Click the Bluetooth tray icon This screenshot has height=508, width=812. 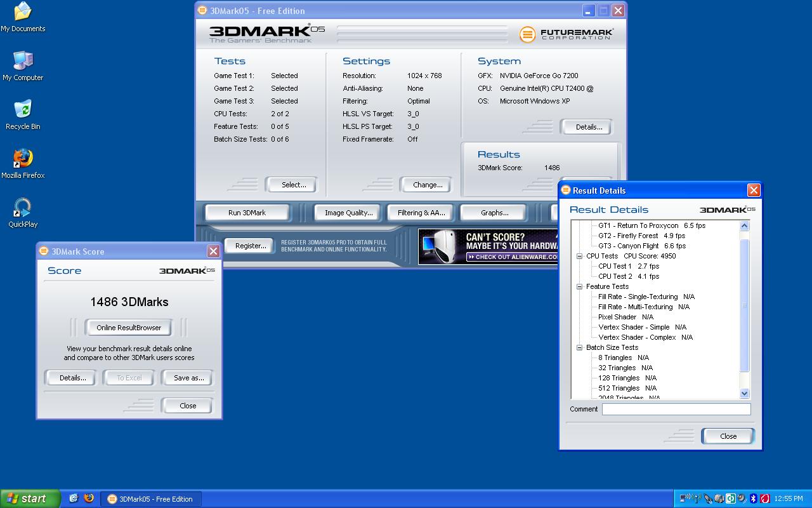click(753, 498)
